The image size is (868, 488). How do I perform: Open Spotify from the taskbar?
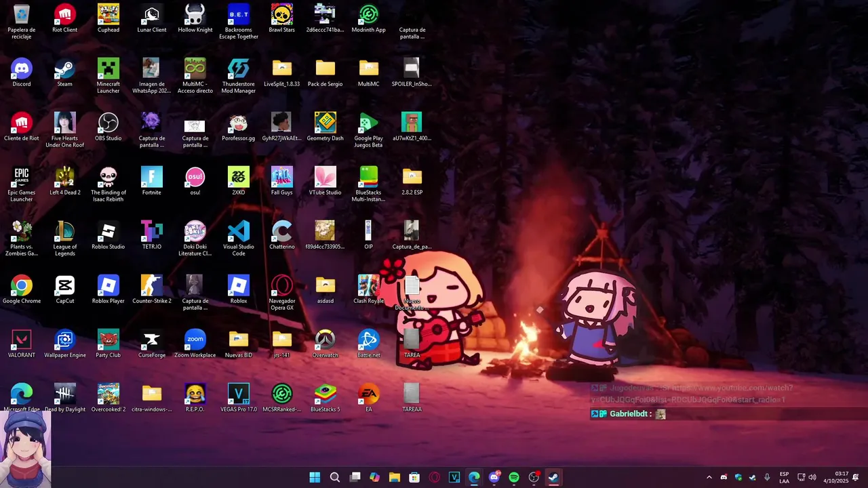[x=514, y=477]
